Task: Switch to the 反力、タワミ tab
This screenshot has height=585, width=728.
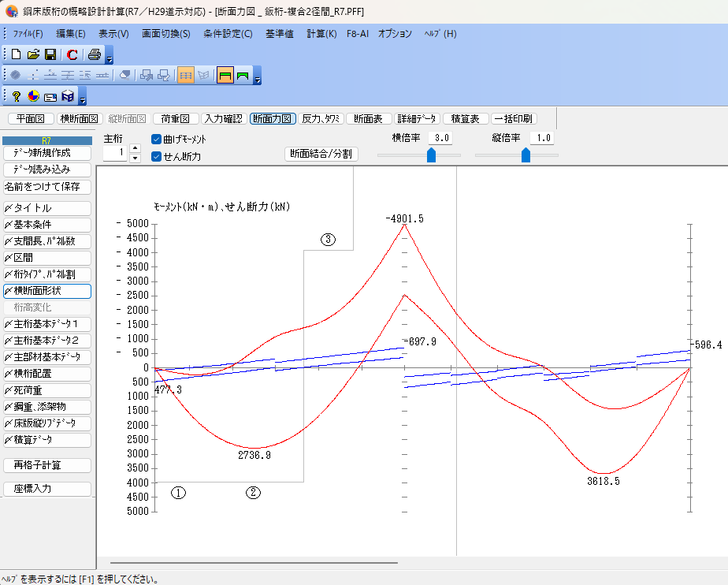Action: pyautogui.click(x=321, y=119)
